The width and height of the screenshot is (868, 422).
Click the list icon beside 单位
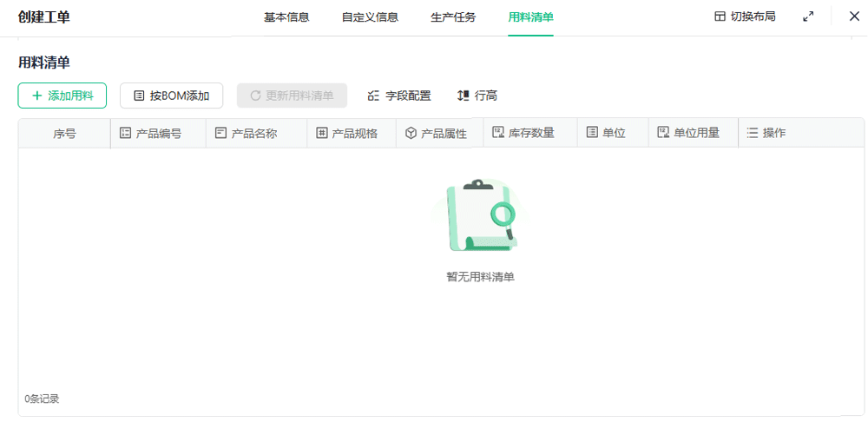pyautogui.click(x=592, y=132)
